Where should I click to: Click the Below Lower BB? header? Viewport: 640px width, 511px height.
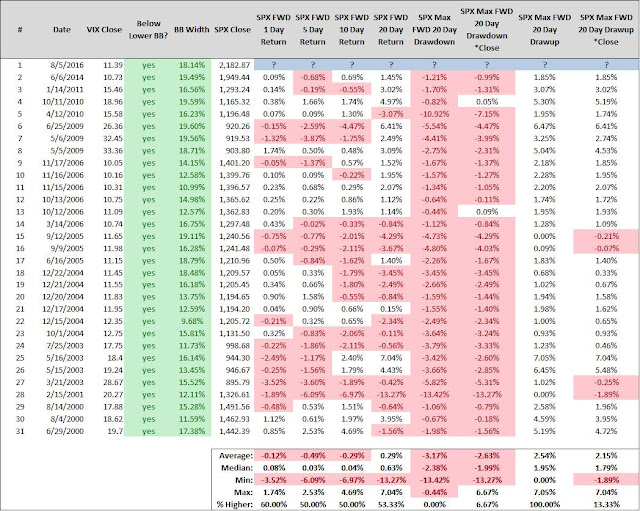(x=149, y=29)
